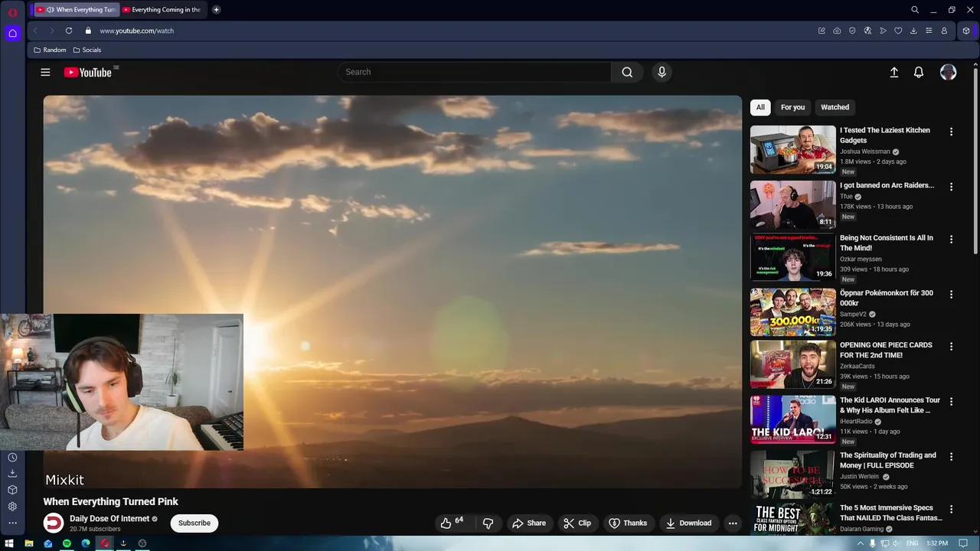The image size is (980, 551).
Task: Start voice search with microphone icon
Action: [662, 72]
